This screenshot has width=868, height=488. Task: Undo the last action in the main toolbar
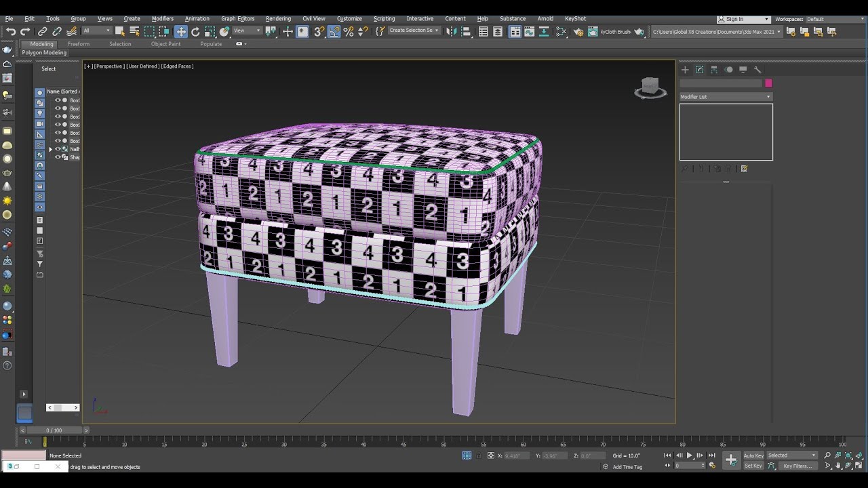pos(11,31)
